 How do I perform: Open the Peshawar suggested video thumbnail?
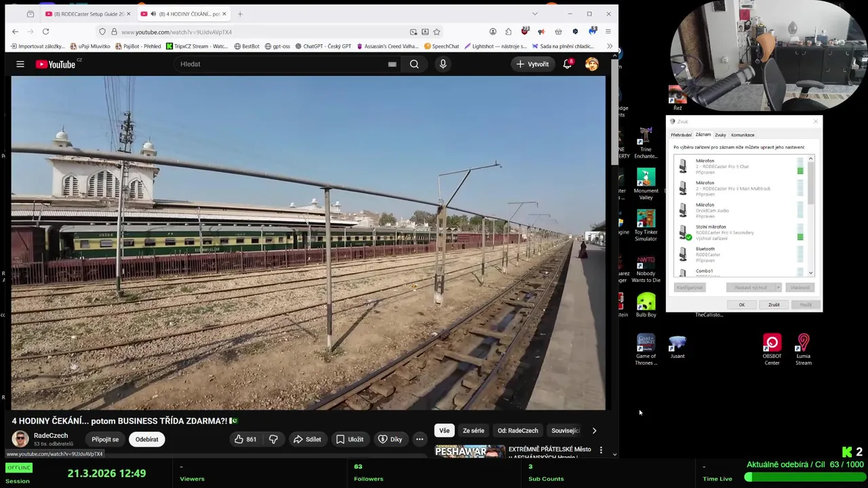tap(470, 452)
